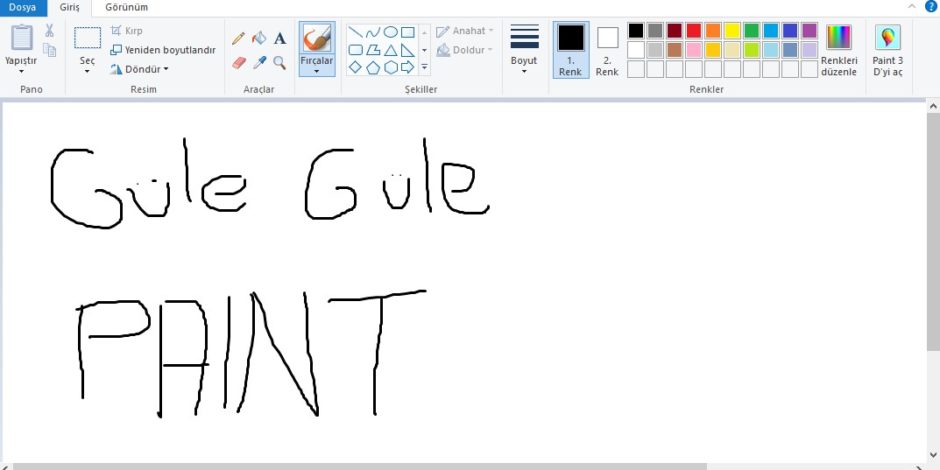
Task: Expand the Seç dropdown arrow
Action: (88, 71)
